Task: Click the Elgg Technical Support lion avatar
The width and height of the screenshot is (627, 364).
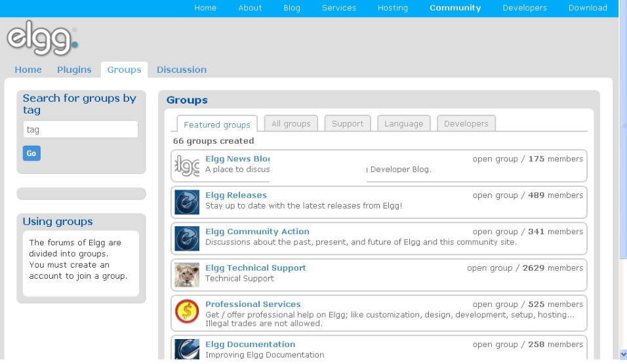Action: click(187, 275)
